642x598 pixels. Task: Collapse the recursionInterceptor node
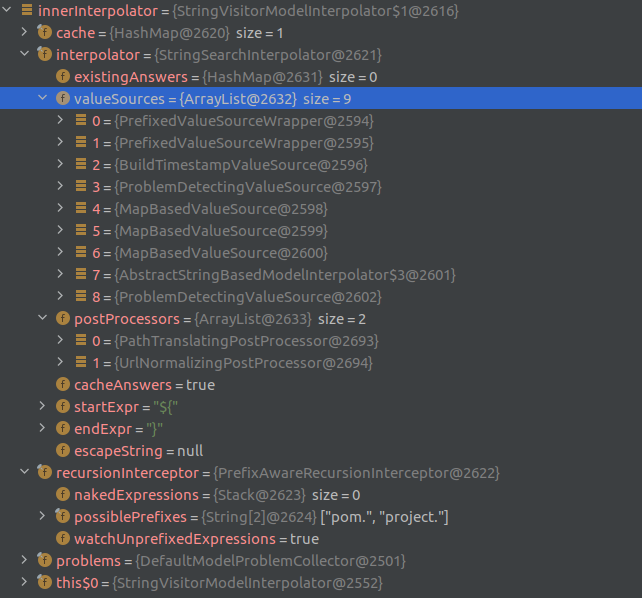pos(25,472)
